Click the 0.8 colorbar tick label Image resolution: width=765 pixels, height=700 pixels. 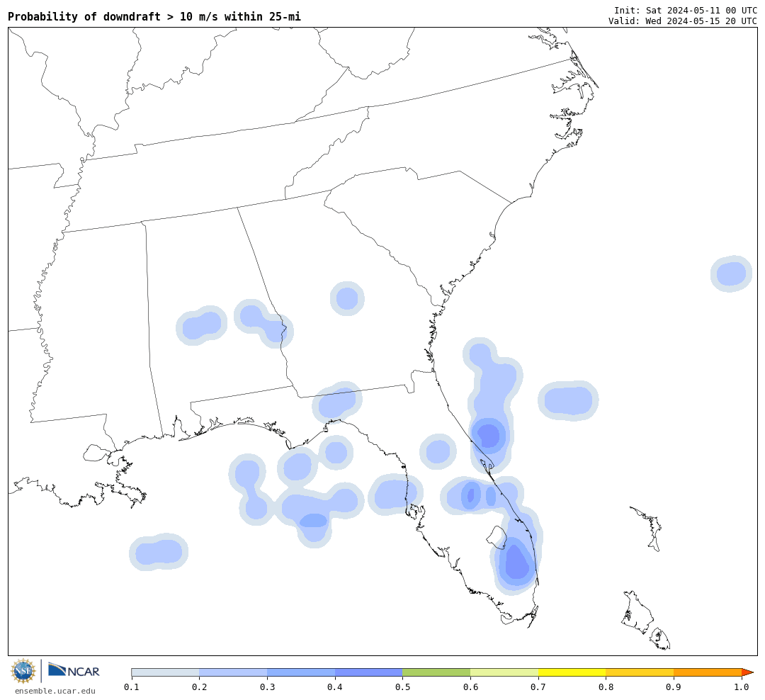[x=606, y=687]
